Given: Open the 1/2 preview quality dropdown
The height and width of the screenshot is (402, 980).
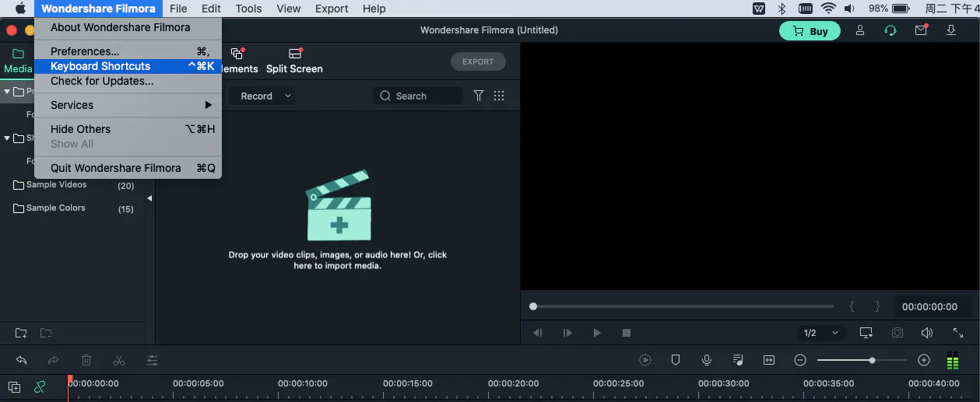Looking at the screenshot, I should (822, 333).
